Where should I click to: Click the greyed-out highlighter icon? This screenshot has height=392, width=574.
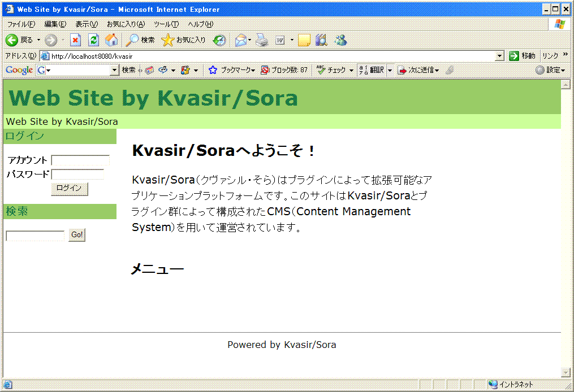[450, 70]
